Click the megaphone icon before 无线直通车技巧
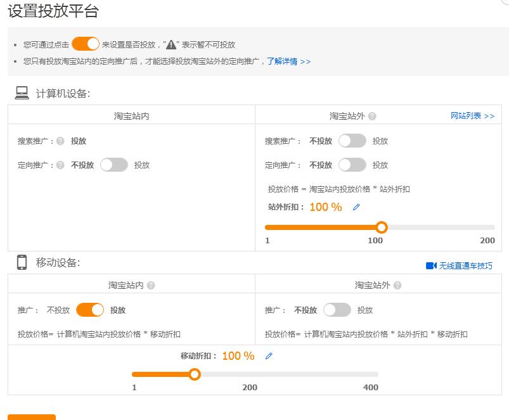The height and width of the screenshot is (420, 509). point(432,266)
